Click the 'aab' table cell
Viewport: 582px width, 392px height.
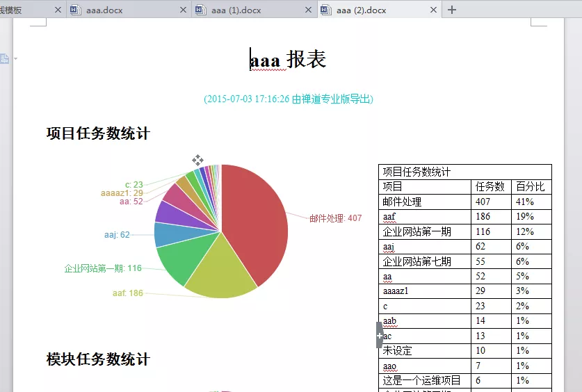425,321
